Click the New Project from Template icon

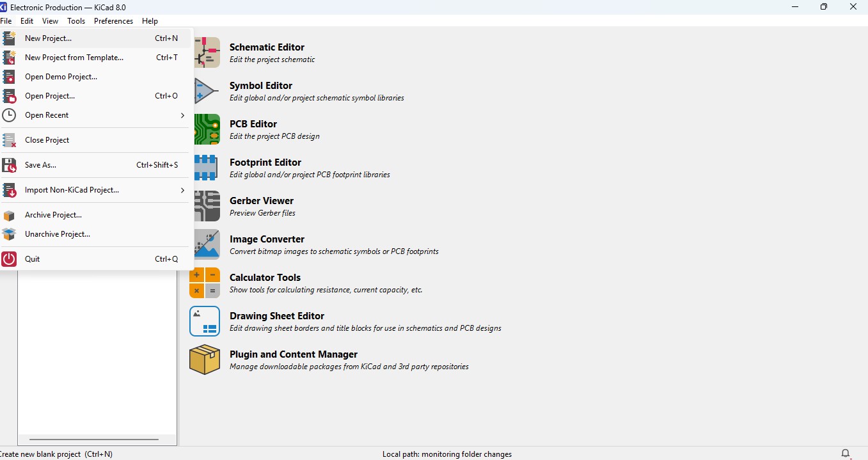pyautogui.click(x=9, y=58)
